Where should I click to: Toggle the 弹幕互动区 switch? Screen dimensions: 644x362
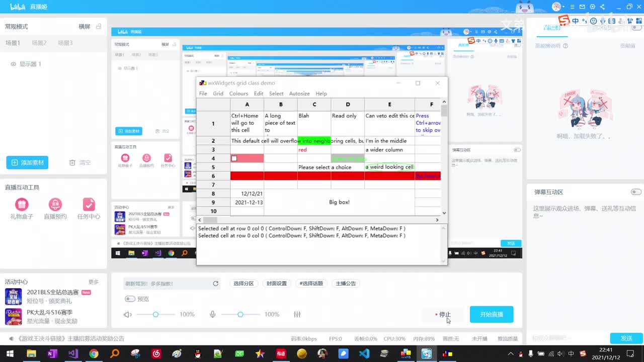(636, 192)
